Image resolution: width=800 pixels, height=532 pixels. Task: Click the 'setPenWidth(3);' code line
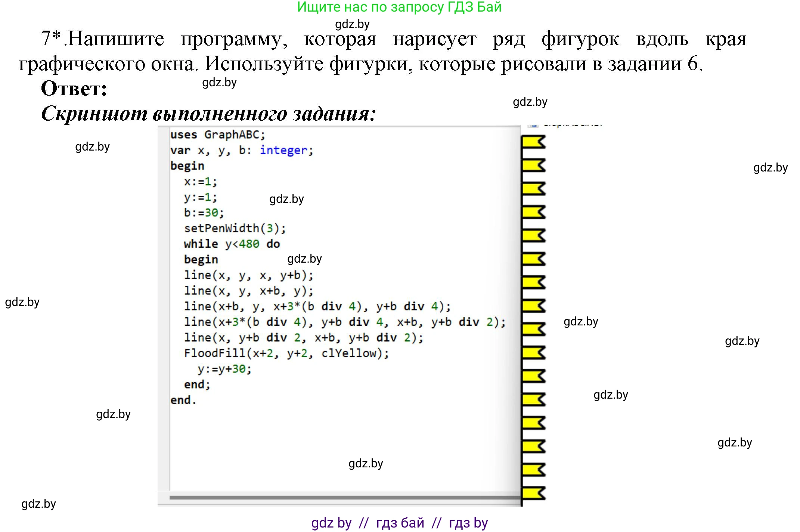tap(235, 228)
